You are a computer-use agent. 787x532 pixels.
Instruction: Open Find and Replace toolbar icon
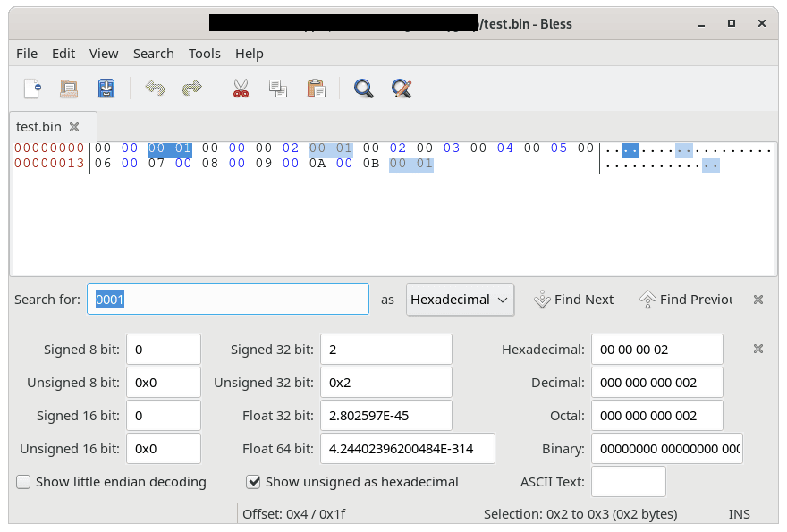click(402, 89)
